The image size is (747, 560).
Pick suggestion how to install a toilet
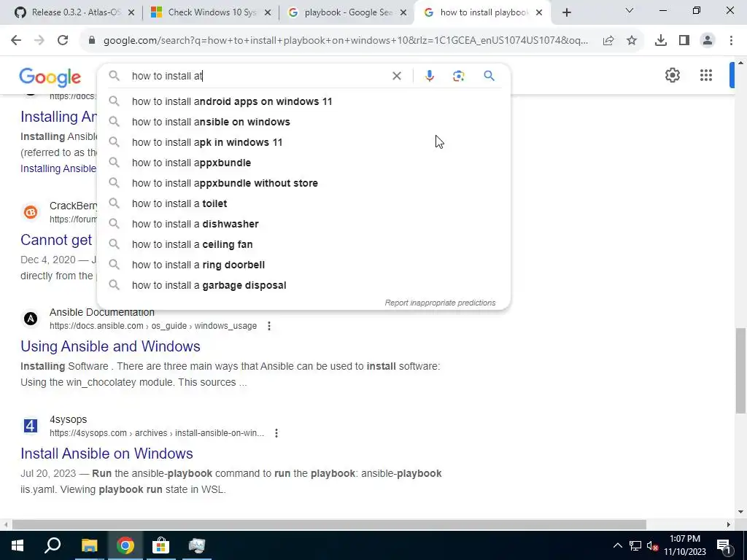coord(303,204)
